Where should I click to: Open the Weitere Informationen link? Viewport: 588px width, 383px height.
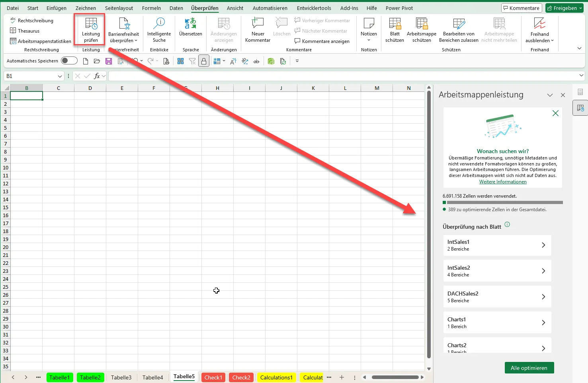pyautogui.click(x=503, y=182)
